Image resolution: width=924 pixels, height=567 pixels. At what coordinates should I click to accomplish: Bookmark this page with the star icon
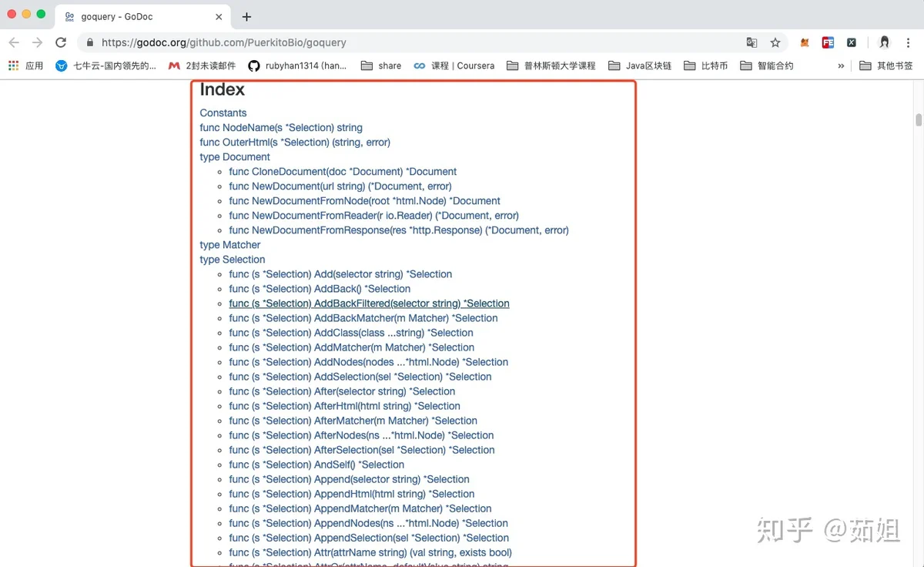[775, 43]
